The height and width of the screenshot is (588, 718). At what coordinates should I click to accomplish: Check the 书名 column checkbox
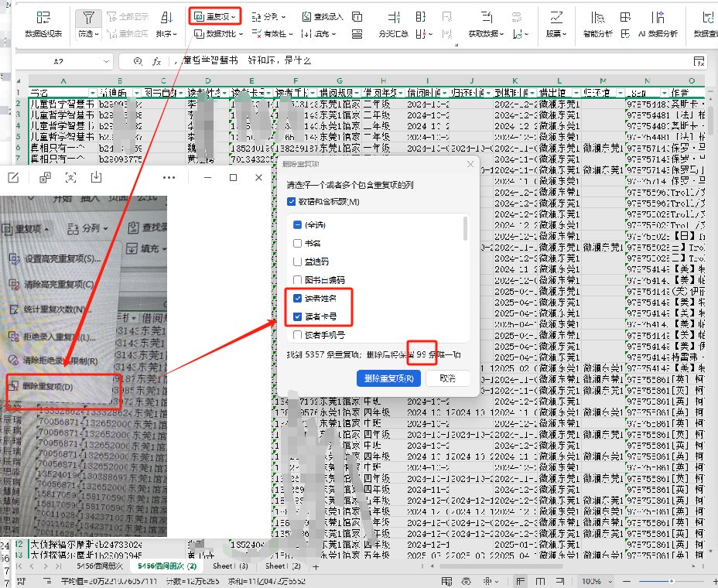(x=298, y=243)
